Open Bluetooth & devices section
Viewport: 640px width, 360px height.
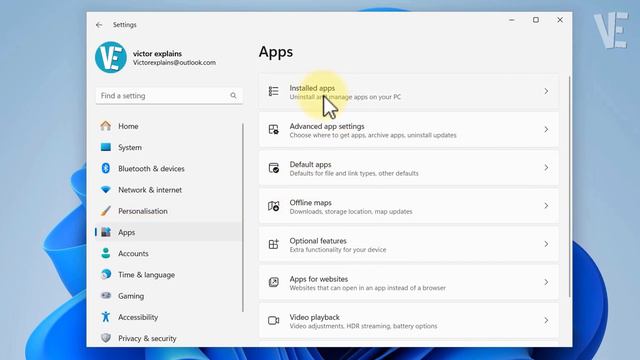click(x=151, y=169)
